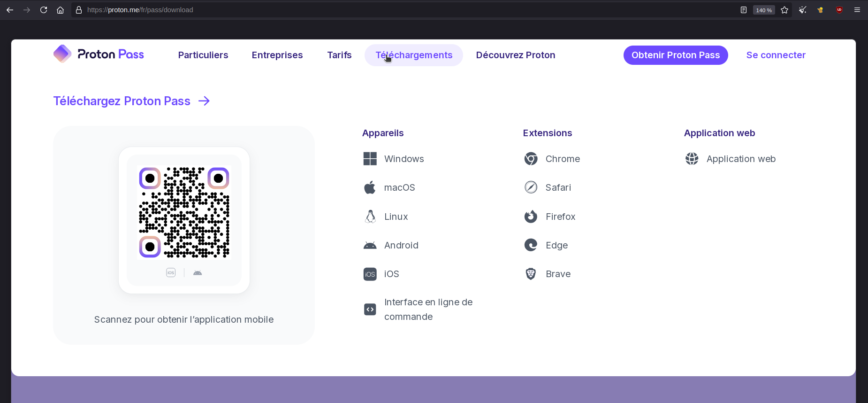Click the Appareils column heading
Viewport: 868px width, 403px height.
(x=383, y=133)
